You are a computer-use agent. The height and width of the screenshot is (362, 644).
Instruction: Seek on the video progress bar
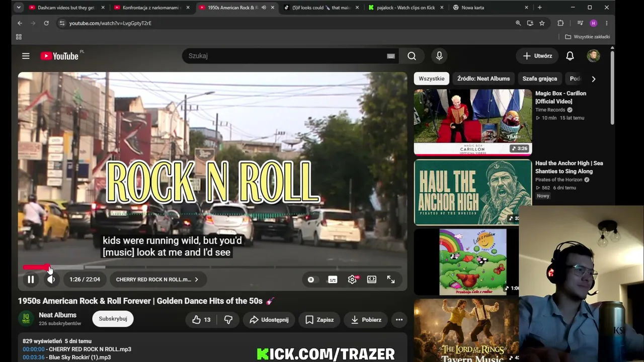212,267
